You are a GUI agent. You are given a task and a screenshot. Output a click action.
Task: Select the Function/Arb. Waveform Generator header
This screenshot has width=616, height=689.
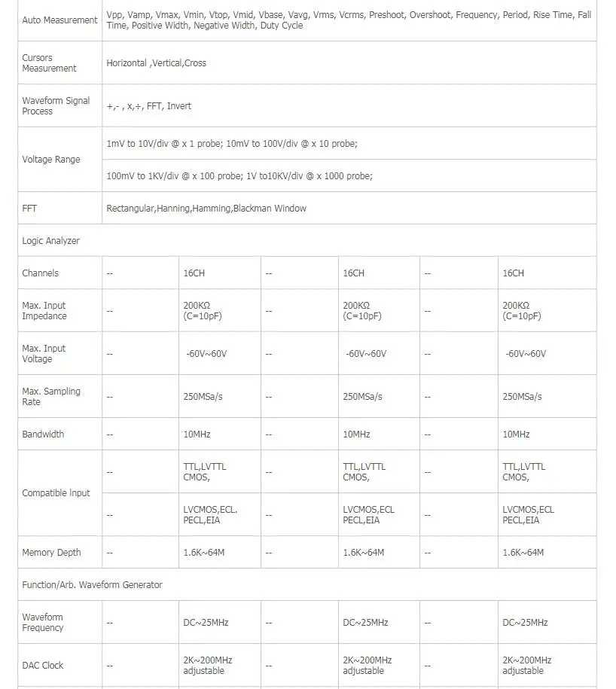click(93, 585)
